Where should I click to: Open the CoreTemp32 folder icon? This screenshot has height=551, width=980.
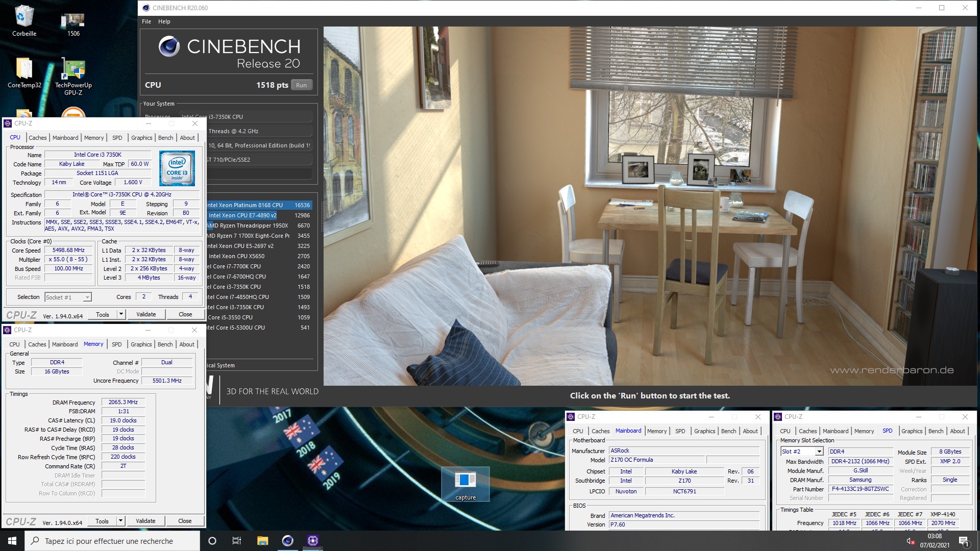coord(24,72)
